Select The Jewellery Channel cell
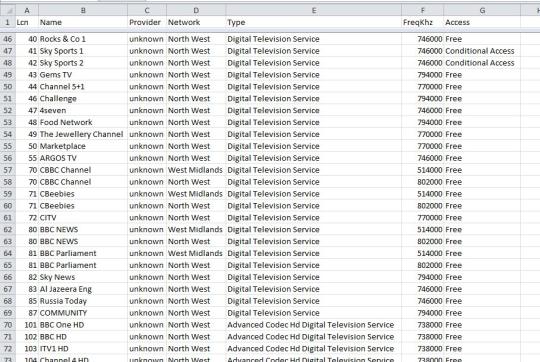The width and height of the screenshot is (540, 362). tap(83, 134)
